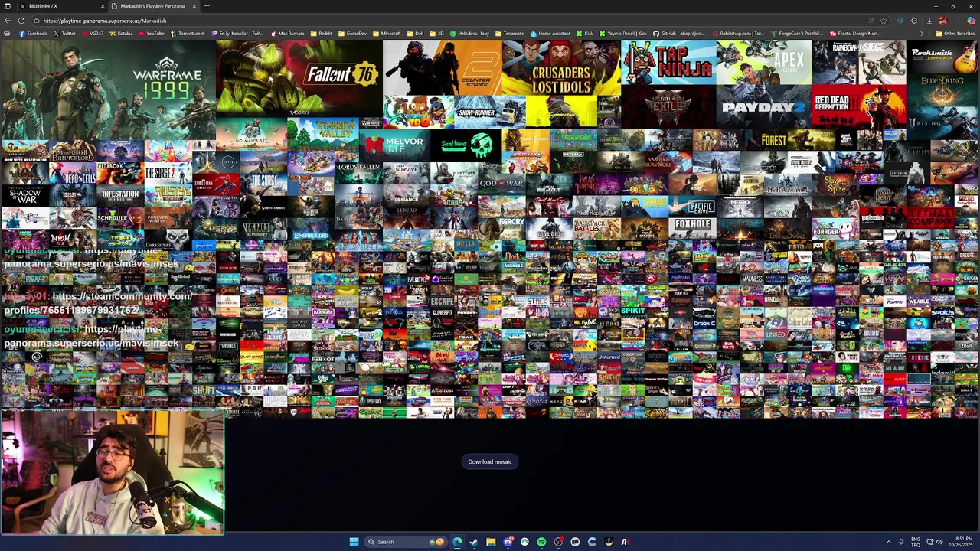Image resolution: width=980 pixels, height=551 pixels.
Task: Select the Elden Ring tile
Action: [x=943, y=90]
